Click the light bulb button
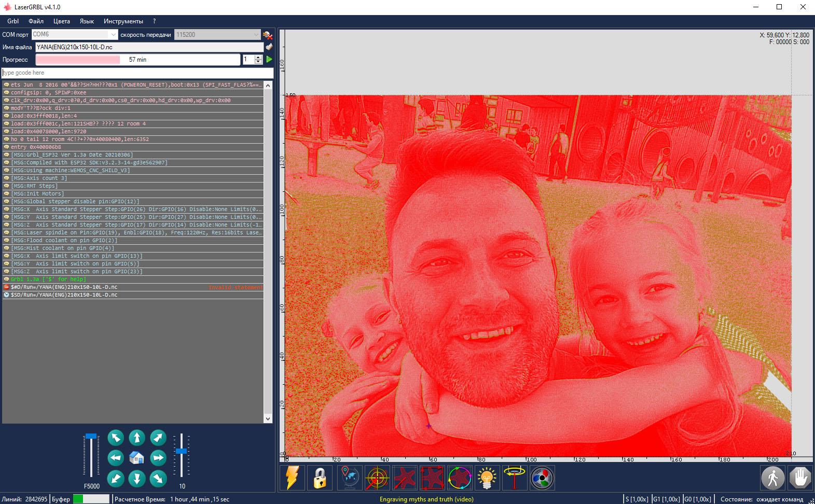The image size is (815, 504). [x=487, y=478]
